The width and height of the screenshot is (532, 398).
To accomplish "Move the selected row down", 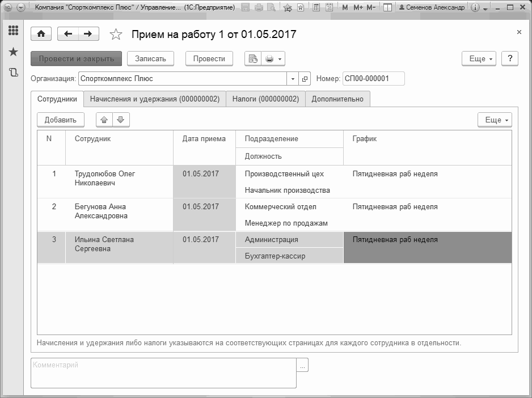I will click(121, 120).
